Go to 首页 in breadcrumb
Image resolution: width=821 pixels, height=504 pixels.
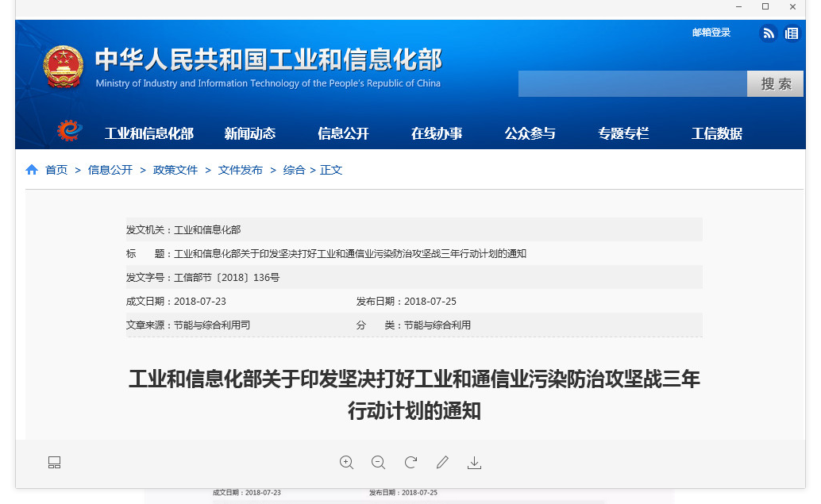click(x=56, y=170)
